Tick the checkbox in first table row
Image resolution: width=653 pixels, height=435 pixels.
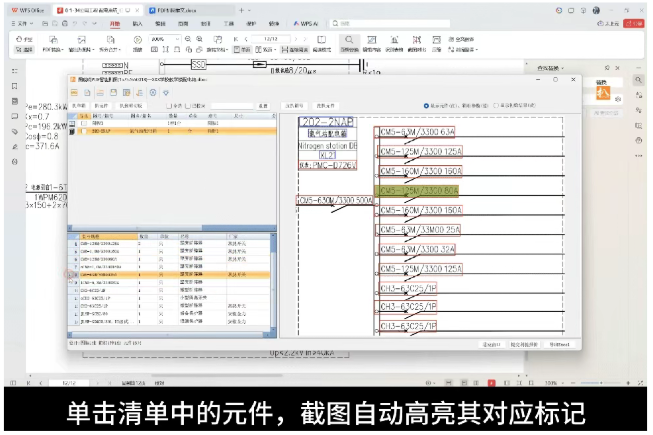[x=84, y=123]
